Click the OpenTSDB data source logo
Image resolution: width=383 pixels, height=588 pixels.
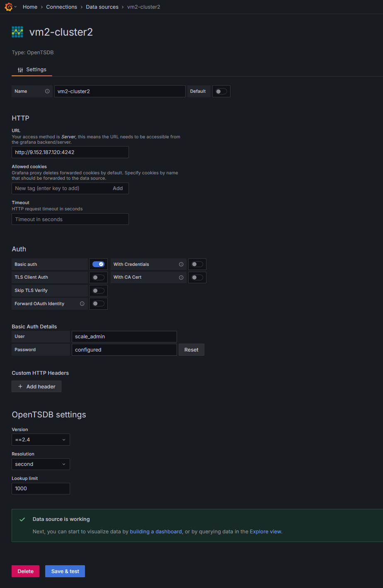point(17,32)
